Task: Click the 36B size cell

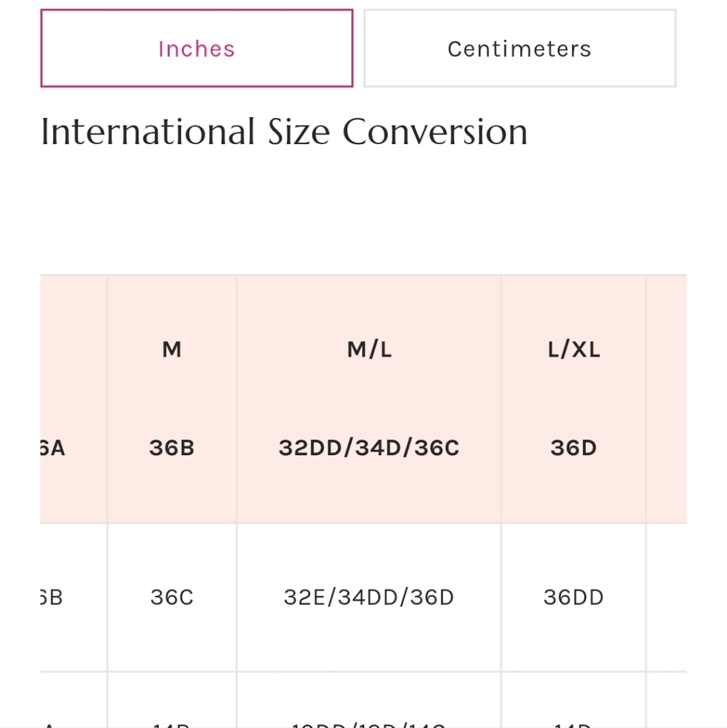Action: pos(172,448)
